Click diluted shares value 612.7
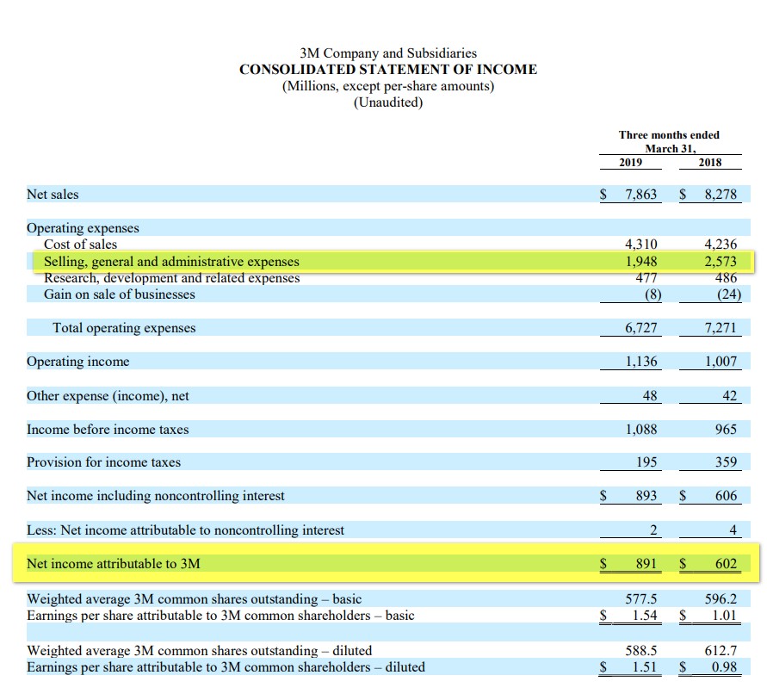The height and width of the screenshot is (700, 767). pos(721,651)
